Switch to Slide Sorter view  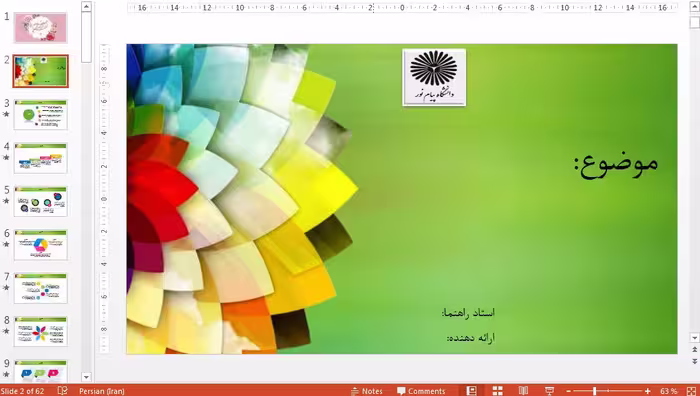tap(497, 391)
